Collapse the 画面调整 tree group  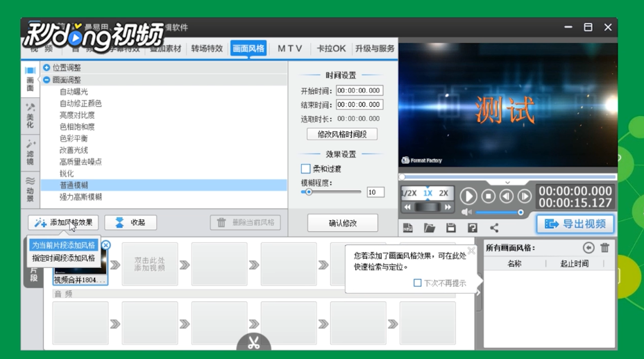(46, 80)
